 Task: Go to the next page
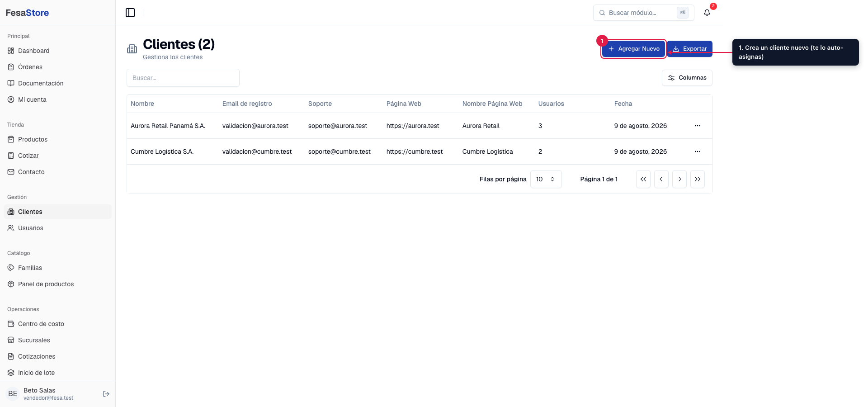click(679, 179)
